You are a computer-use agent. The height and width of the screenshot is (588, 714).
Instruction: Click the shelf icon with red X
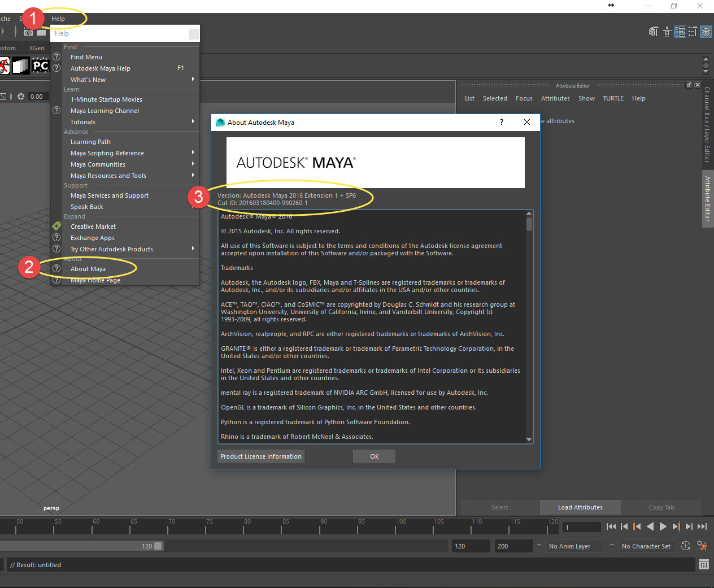pyautogui.click(x=5, y=66)
